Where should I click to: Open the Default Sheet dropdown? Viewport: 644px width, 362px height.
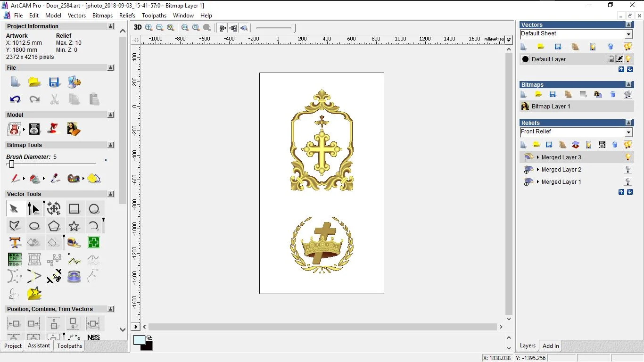628,34
